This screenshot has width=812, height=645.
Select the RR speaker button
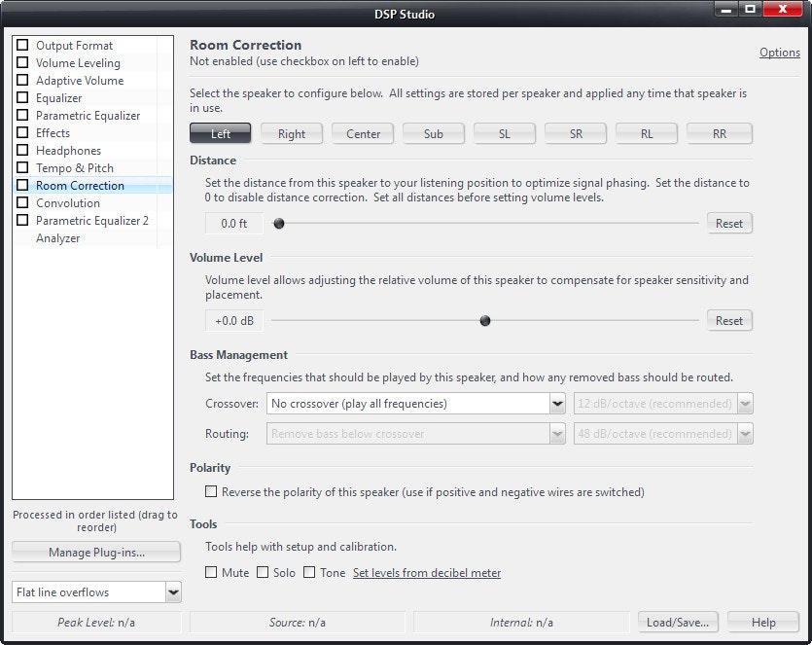[719, 134]
